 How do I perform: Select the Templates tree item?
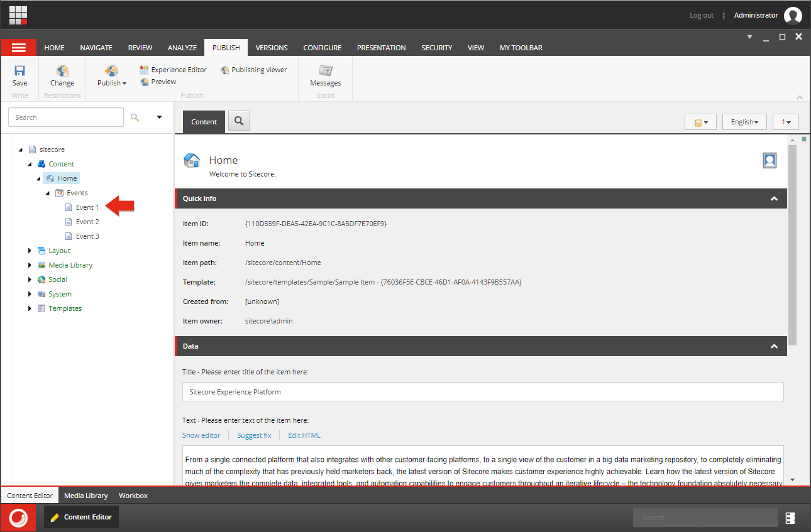pyautogui.click(x=65, y=308)
